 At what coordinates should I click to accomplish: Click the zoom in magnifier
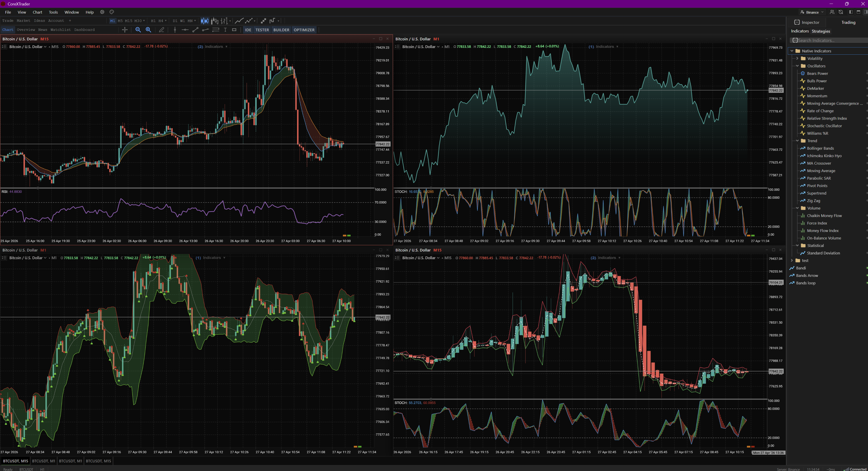click(x=148, y=30)
